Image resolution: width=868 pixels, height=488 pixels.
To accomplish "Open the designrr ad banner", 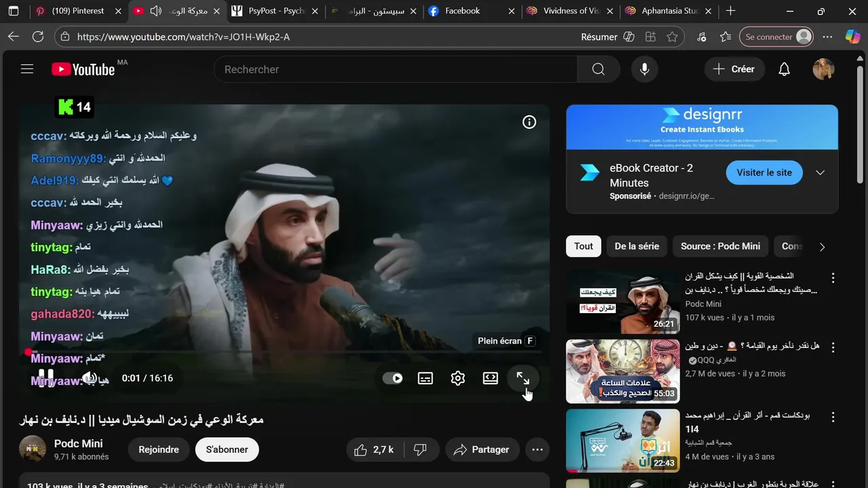I will (x=702, y=127).
